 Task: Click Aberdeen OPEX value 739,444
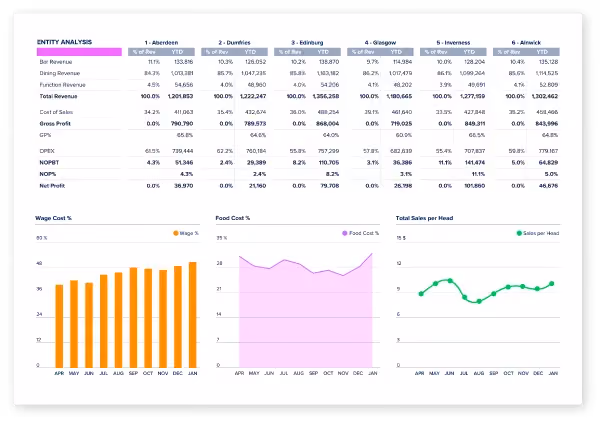183,151
